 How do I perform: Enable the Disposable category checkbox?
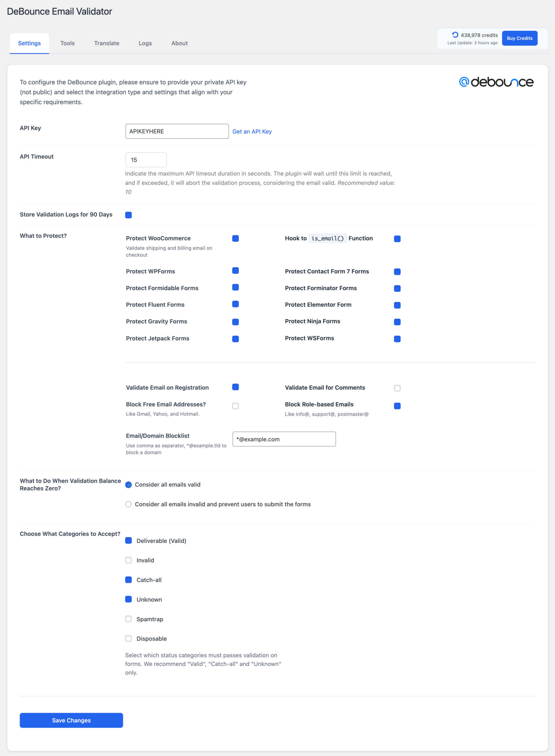click(128, 638)
